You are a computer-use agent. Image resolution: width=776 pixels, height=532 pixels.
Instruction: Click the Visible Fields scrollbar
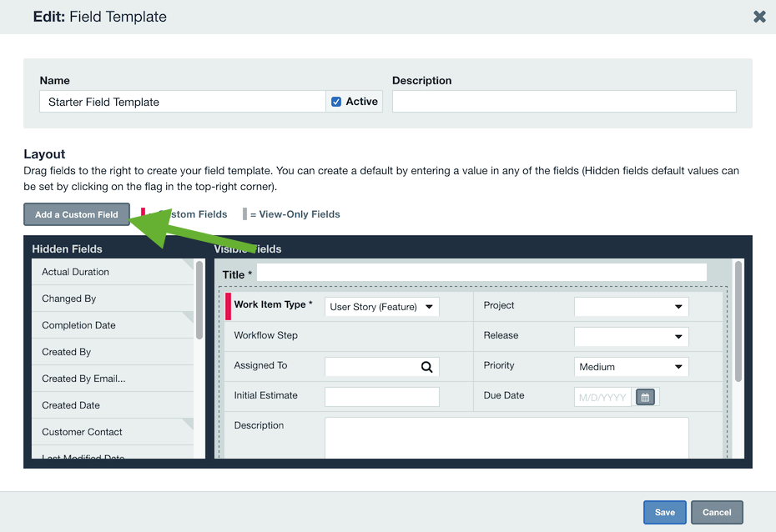tap(738, 321)
